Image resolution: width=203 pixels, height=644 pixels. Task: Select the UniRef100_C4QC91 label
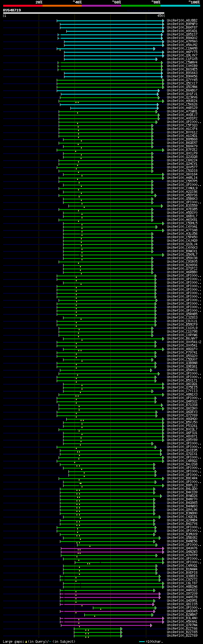click(182, 517)
